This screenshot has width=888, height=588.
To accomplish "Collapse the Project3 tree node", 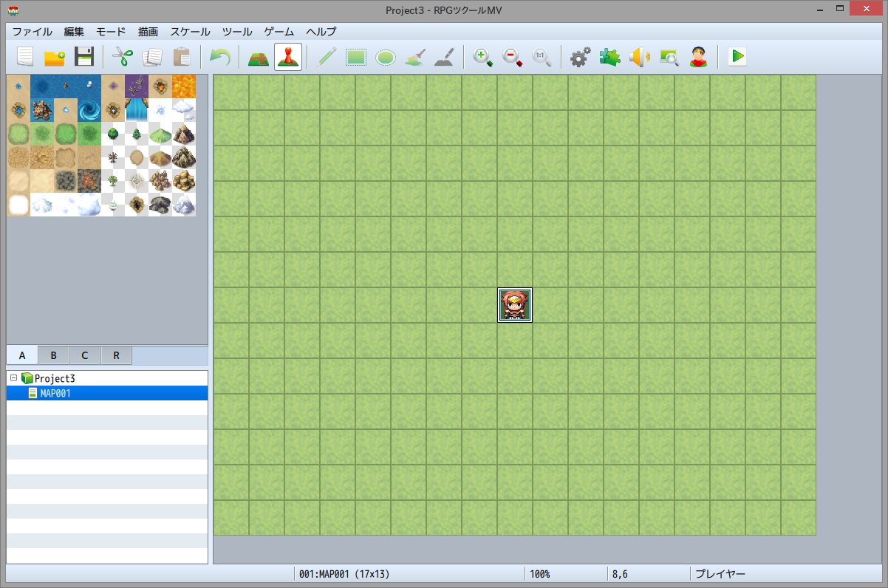I will tap(14, 377).
